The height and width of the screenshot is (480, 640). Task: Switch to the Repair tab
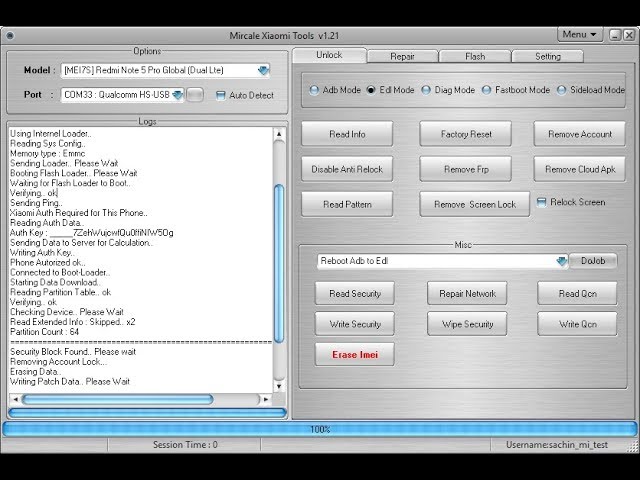pos(402,56)
